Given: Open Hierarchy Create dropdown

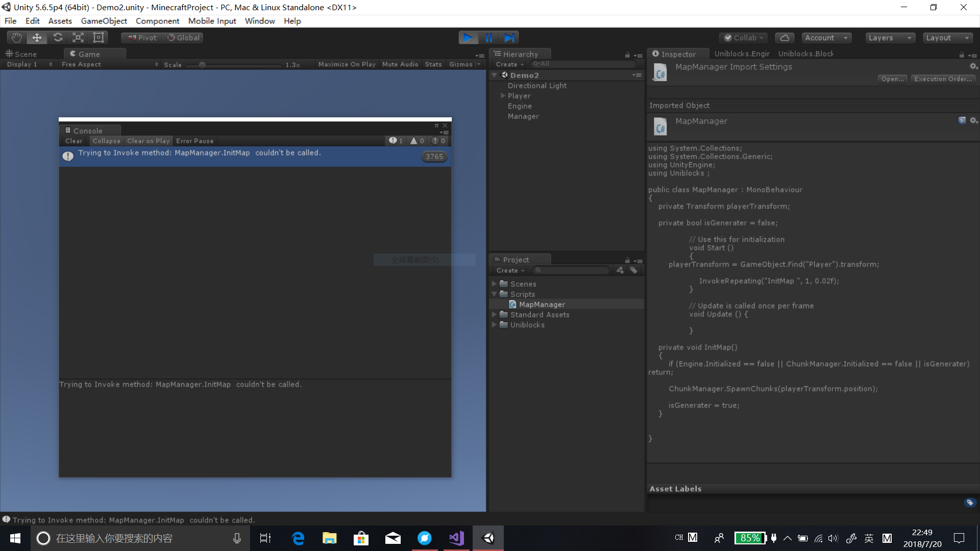Looking at the screenshot, I should tap(509, 64).
